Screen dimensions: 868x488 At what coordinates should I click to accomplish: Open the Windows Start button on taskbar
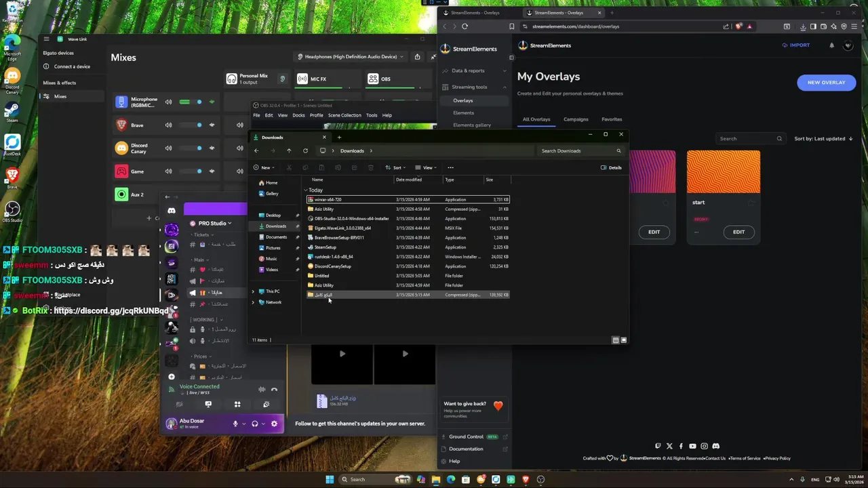point(330,479)
